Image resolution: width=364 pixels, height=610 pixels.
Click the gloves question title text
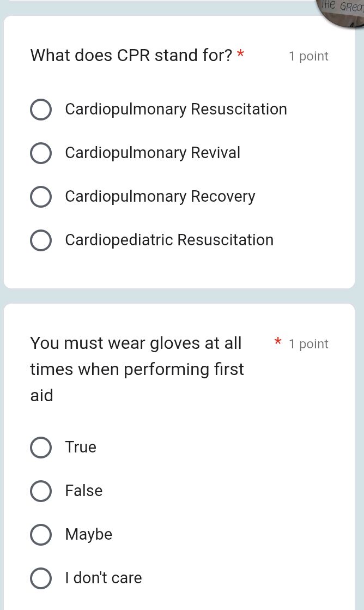pos(136,369)
